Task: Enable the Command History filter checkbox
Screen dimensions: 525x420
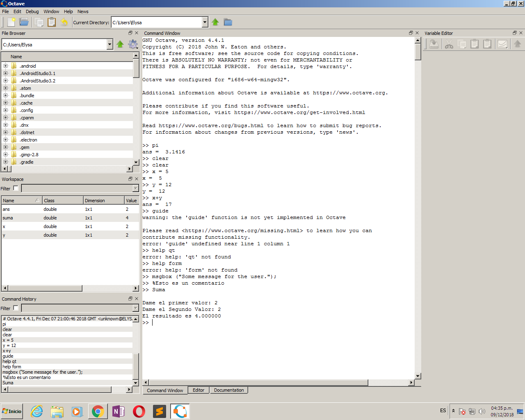Action: coord(16,308)
